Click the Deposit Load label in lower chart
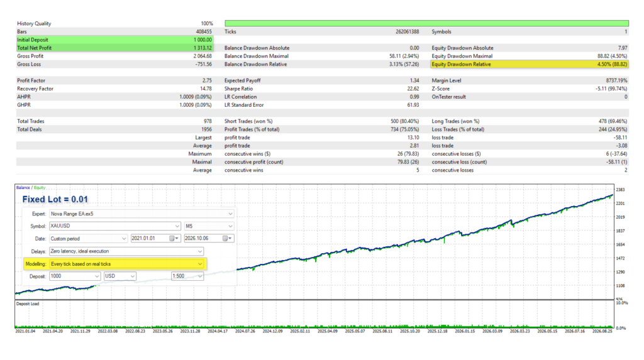This screenshot has height=360, width=644. [x=28, y=303]
